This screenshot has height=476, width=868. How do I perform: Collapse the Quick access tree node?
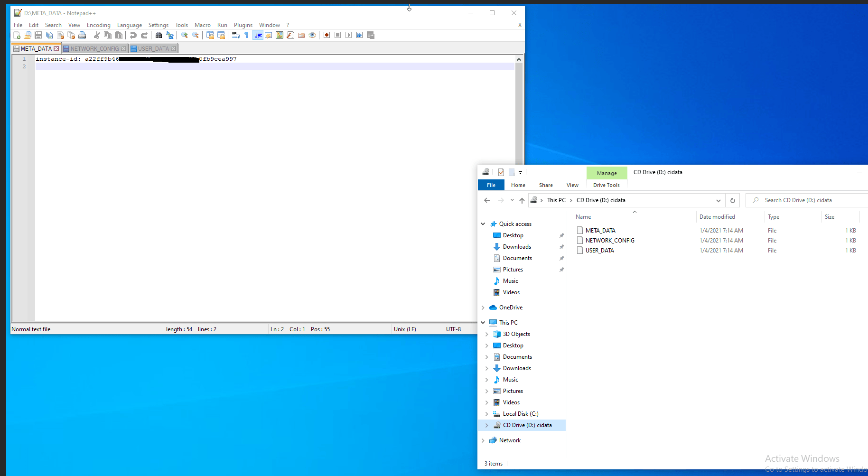tap(483, 224)
